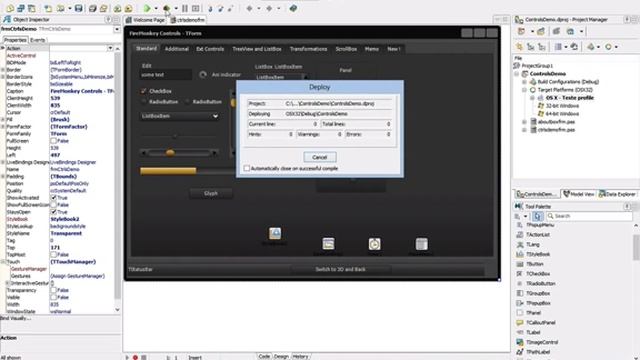The height and width of the screenshot is (360, 640).
Task: Click the Object Inspector panel icon
Action: [7, 19]
